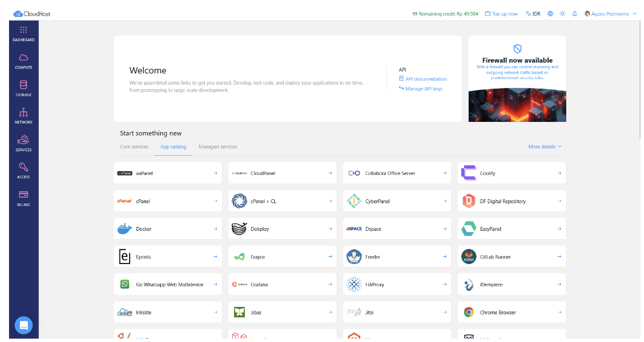Open the Collabora Office Server arrow
Screen dimensions: 644x342
[x=444, y=173]
